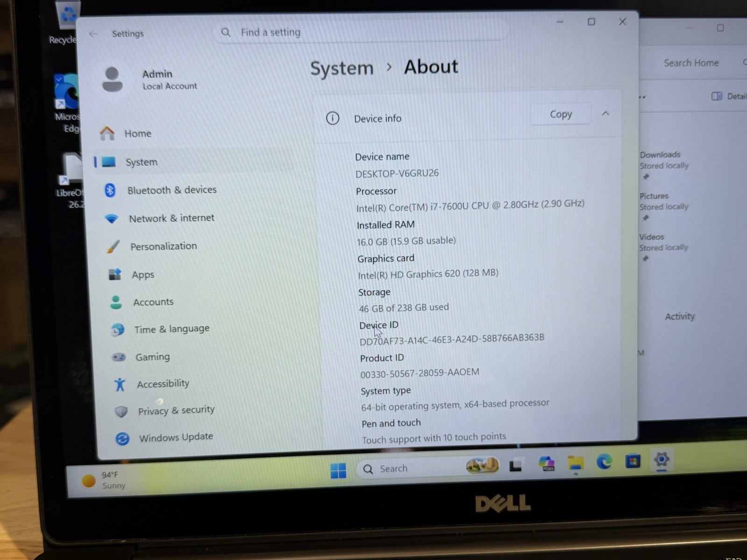Open the Windows Start button
The image size is (747, 560).
pos(338,470)
